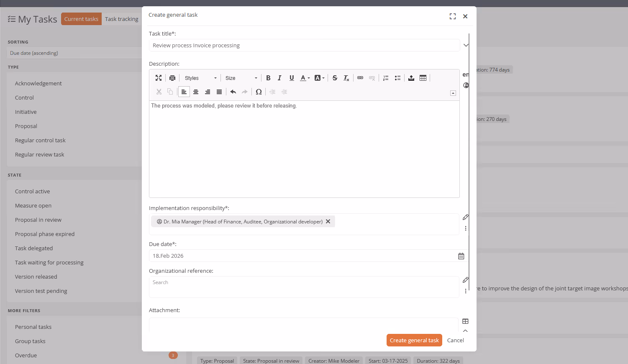Edit organizational reference with pencil icon
This screenshot has width=628, height=364.
[466, 280]
